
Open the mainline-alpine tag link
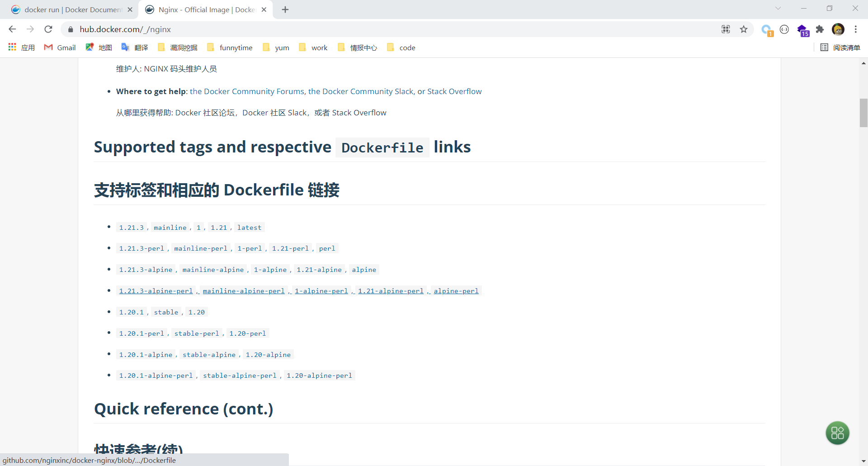[213, 270]
